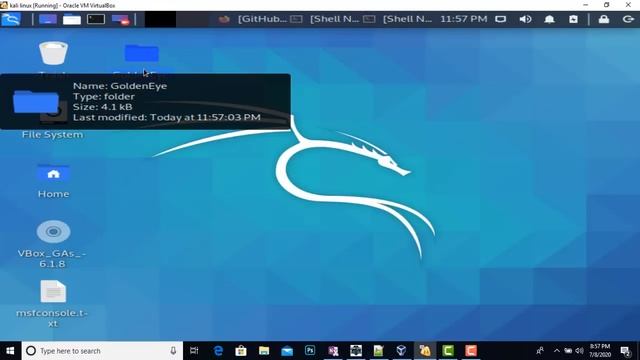640x360 pixels.
Task: Open Windows Task View
Action: tap(194, 351)
